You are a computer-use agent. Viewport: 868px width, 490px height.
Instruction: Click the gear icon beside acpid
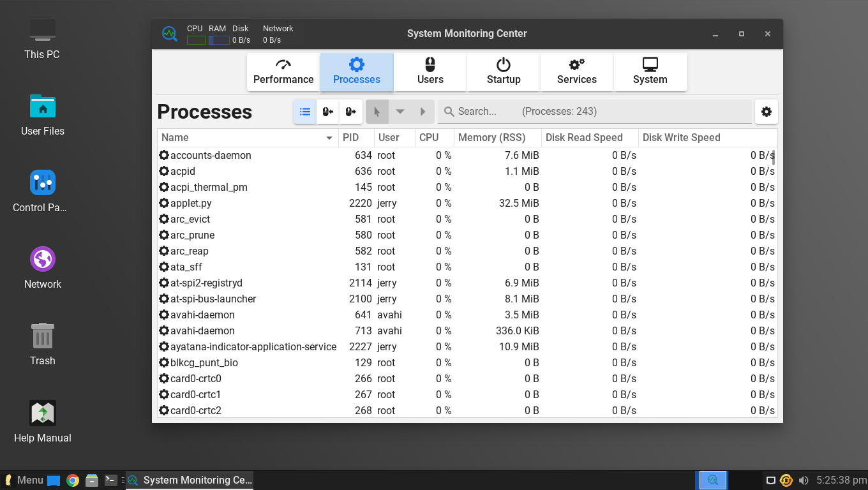pos(164,171)
